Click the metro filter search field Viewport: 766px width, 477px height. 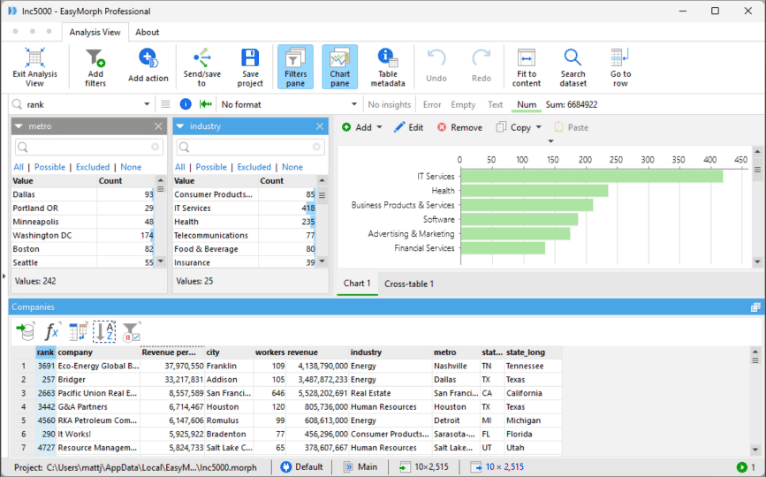point(88,147)
